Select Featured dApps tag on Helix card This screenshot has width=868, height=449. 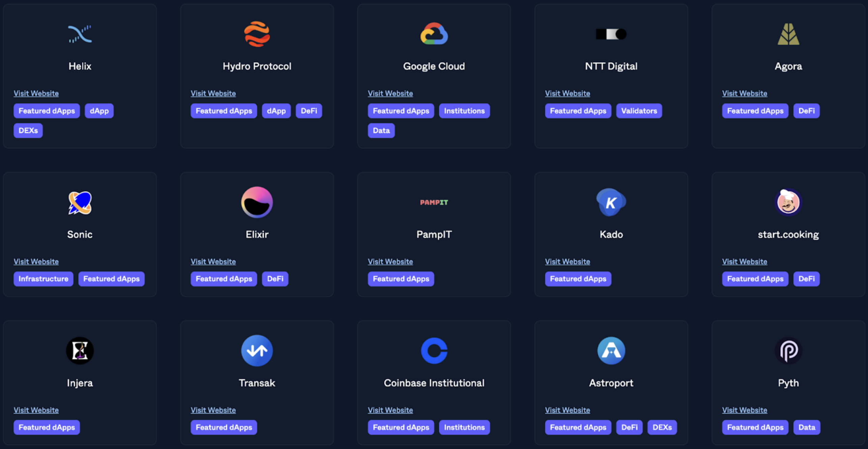pos(47,111)
